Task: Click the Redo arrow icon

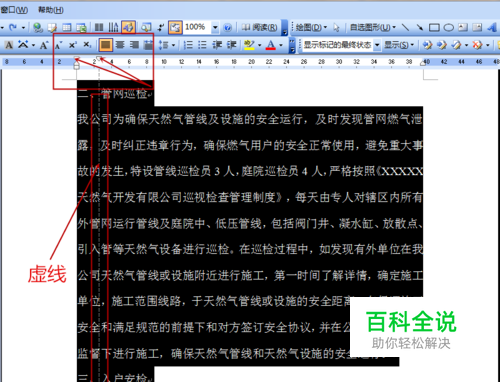Action: click(13, 27)
